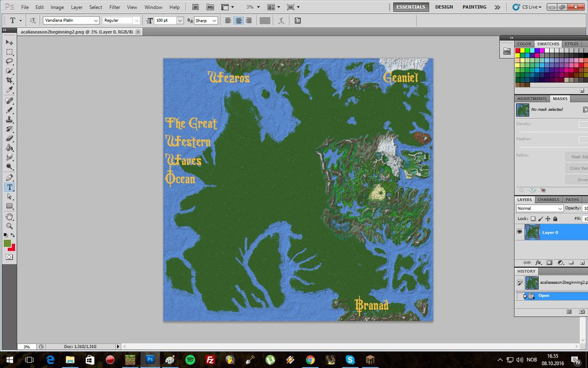
Task: Open the Type tool preset picker arrow
Action: pos(20,21)
